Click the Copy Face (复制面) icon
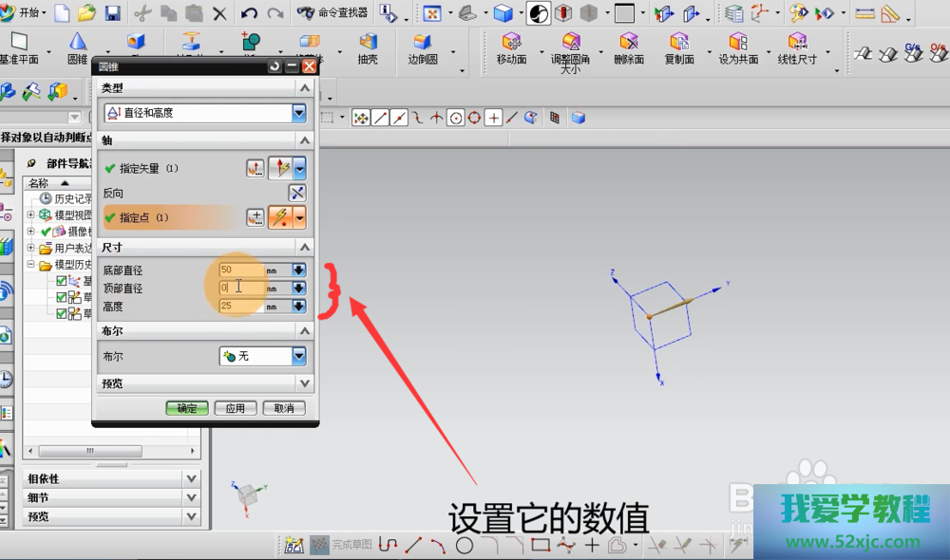The image size is (950, 560). click(678, 42)
